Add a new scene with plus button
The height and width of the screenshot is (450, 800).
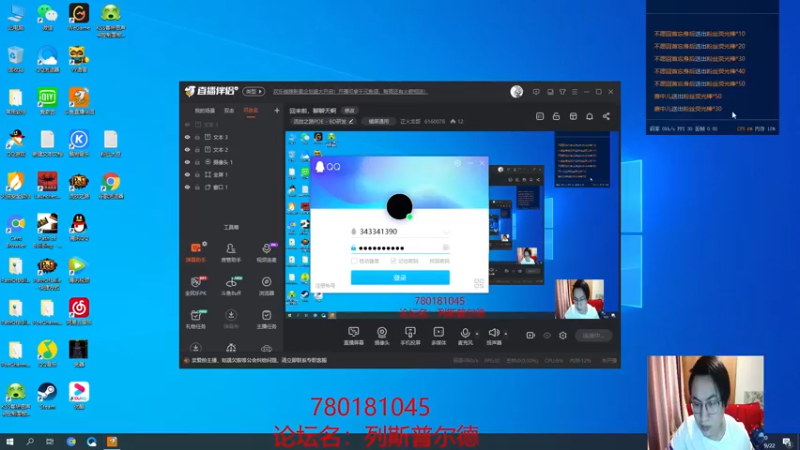click(x=277, y=110)
